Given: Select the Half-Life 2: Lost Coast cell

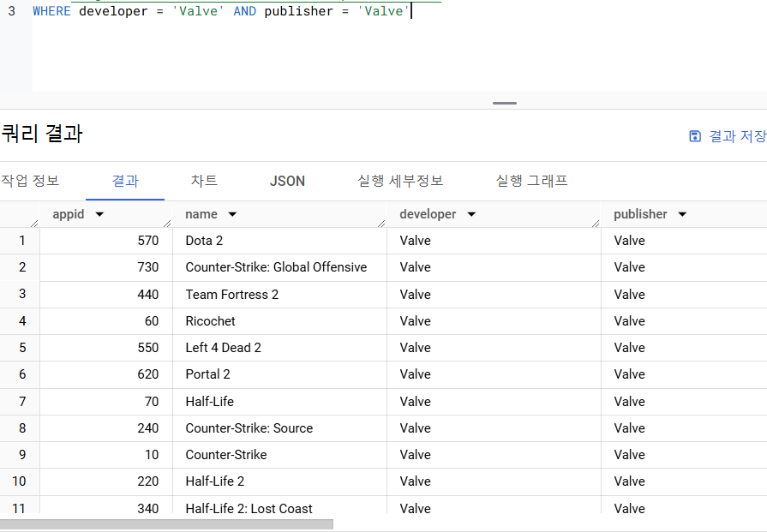Looking at the screenshot, I should [x=279, y=505].
